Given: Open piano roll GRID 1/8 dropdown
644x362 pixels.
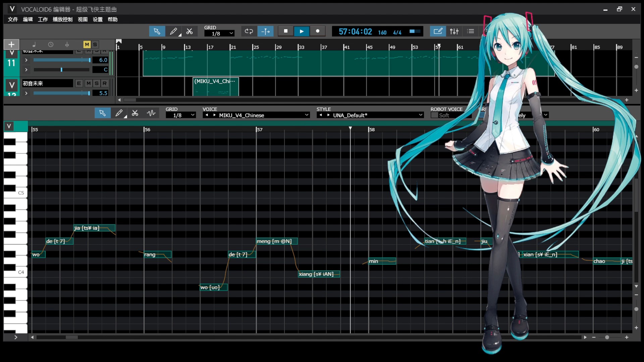Looking at the screenshot, I should click(181, 115).
